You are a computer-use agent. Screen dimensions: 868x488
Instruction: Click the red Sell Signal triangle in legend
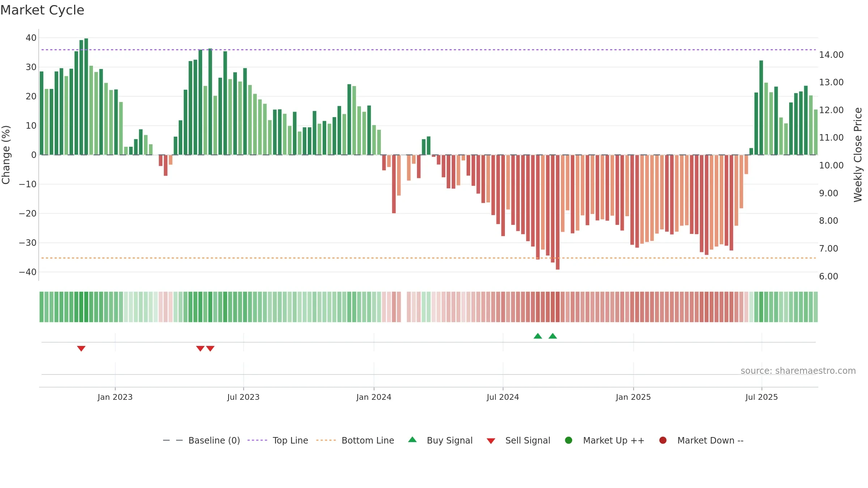pos(491,441)
